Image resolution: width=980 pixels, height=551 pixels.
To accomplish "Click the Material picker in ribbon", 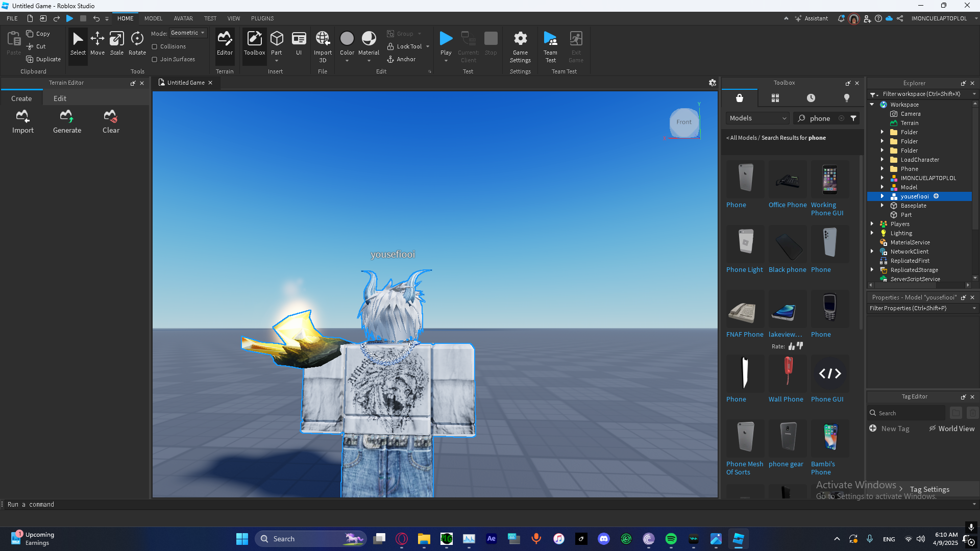I will [369, 43].
